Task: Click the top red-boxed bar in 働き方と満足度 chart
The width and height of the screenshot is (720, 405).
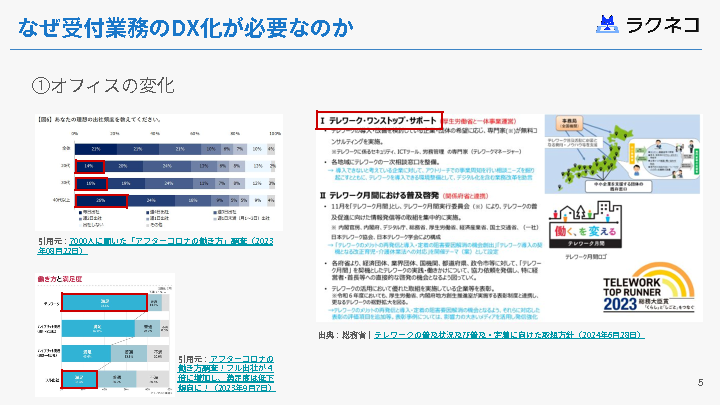Action: click(103, 302)
